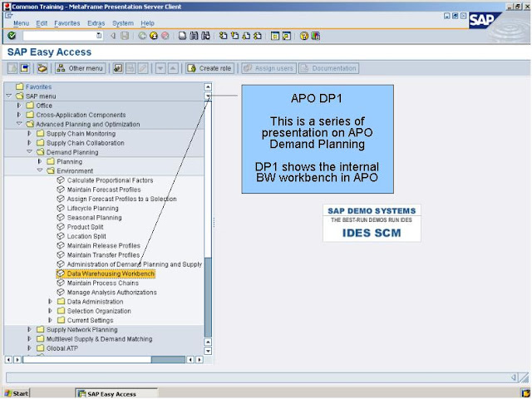Click the Last Page icon

[258, 36]
